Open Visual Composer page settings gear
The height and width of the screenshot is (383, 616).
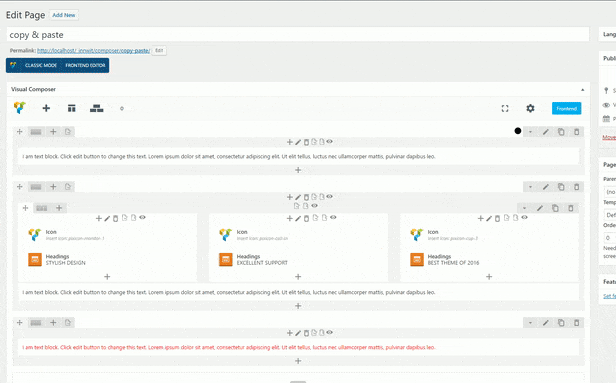point(530,108)
